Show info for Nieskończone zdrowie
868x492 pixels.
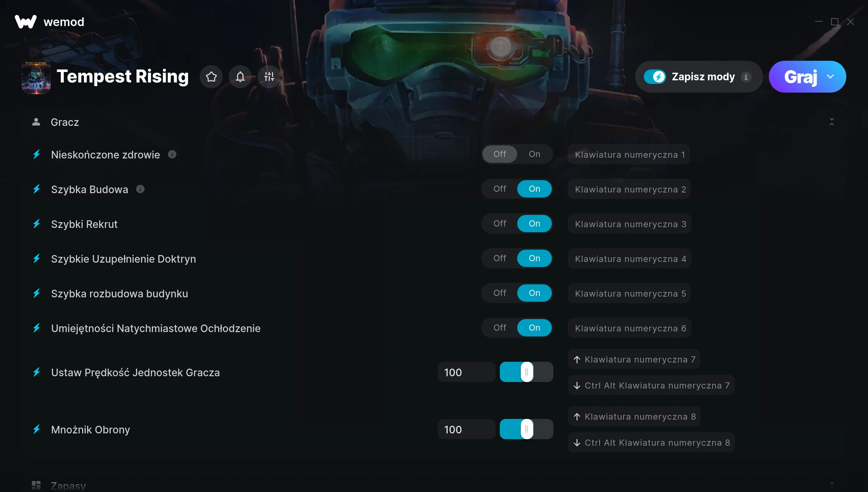[172, 154]
